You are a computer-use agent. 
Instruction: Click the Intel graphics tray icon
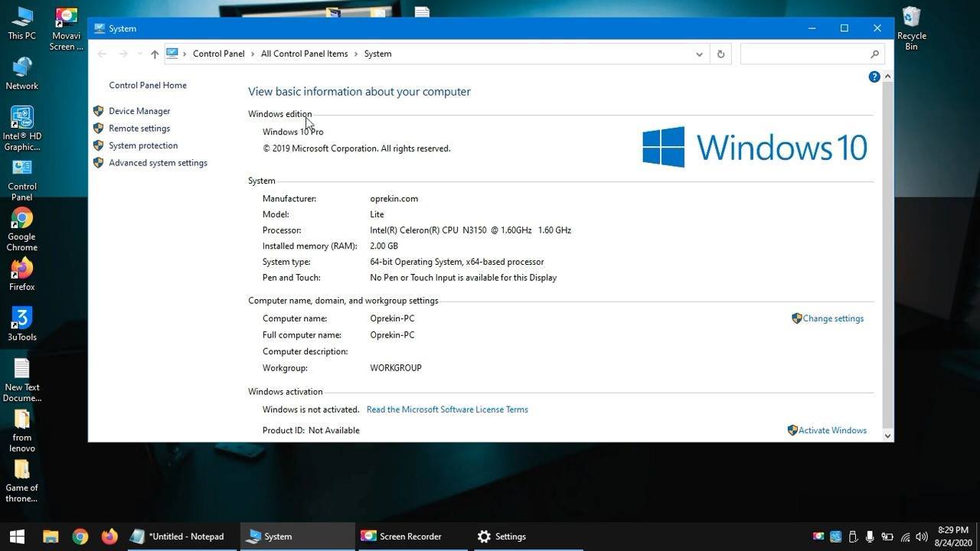[x=835, y=536]
